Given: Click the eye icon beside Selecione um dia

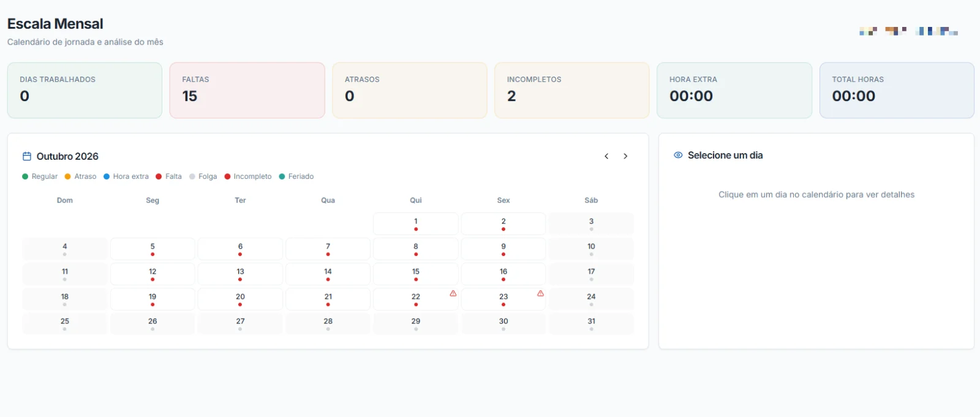Looking at the screenshot, I should pos(678,155).
